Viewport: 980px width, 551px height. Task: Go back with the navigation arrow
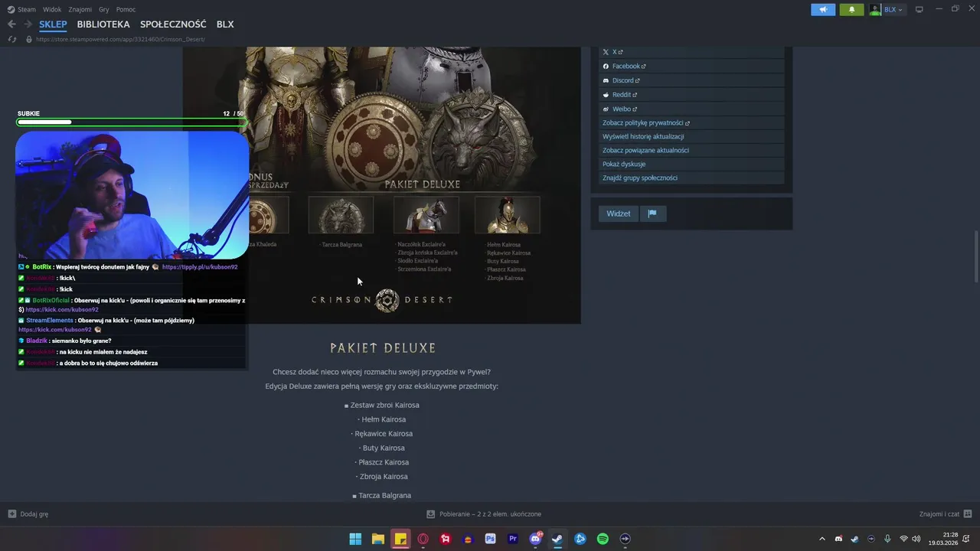[x=11, y=24]
